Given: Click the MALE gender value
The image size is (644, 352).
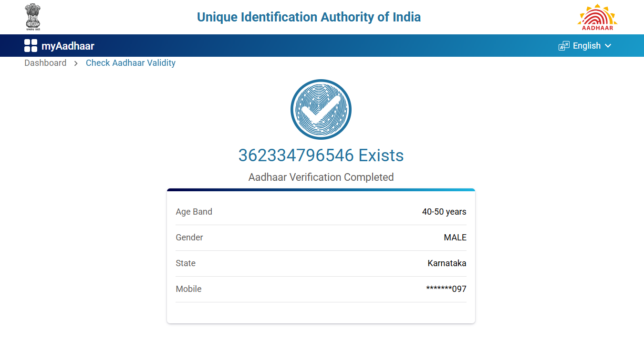Looking at the screenshot, I should tap(455, 238).
